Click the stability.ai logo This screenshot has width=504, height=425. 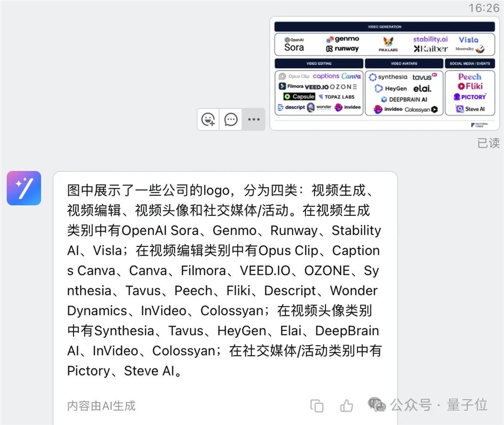click(x=430, y=39)
